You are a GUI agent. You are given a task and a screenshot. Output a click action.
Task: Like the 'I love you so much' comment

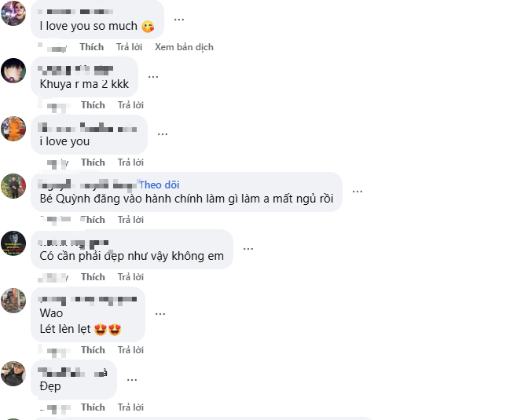click(92, 47)
